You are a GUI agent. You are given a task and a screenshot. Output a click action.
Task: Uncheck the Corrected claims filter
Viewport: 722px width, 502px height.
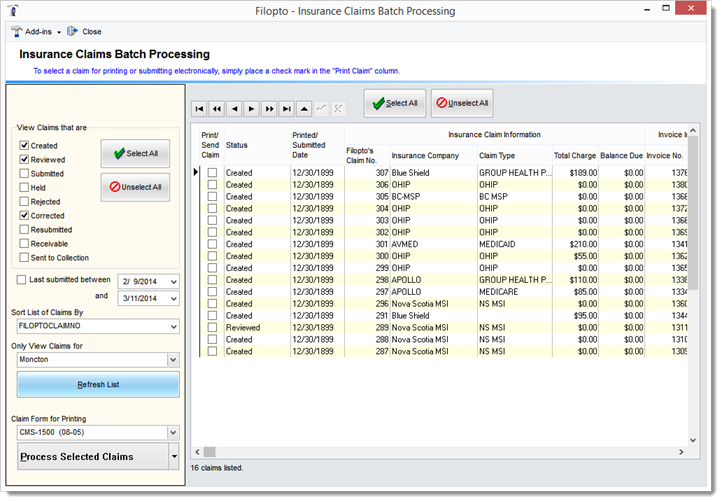[24, 216]
